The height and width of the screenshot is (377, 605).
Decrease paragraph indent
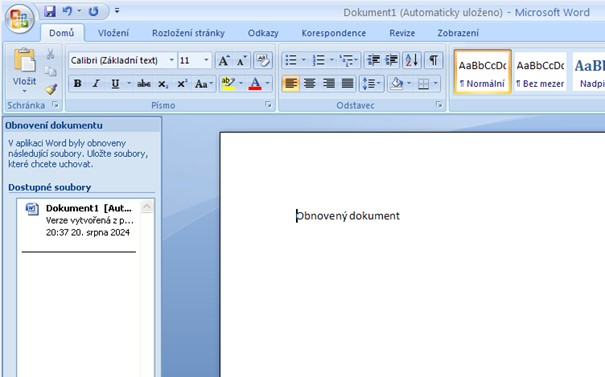(373, 61)
